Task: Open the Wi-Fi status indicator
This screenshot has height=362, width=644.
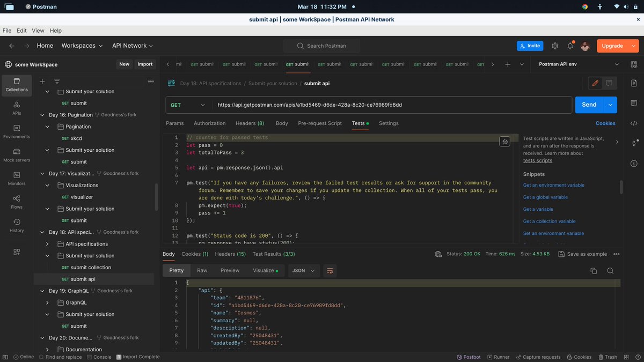Action: (617, 6)
